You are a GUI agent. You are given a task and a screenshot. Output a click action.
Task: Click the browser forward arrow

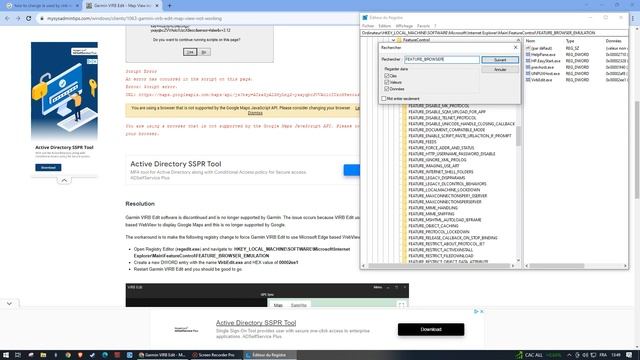pyautogui.click(x=18, y=18)
